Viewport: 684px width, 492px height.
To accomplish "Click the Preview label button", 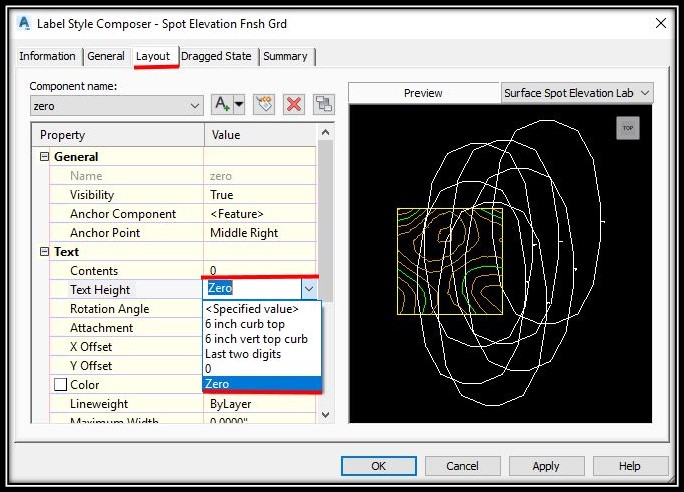I will pos(423,93).
